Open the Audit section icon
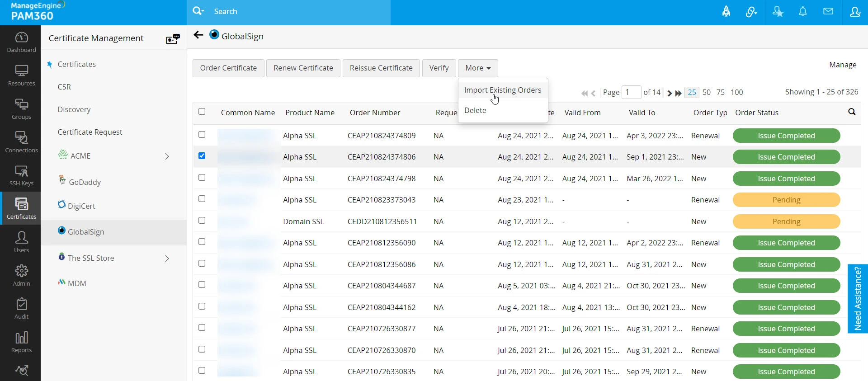 pos(21,309)
